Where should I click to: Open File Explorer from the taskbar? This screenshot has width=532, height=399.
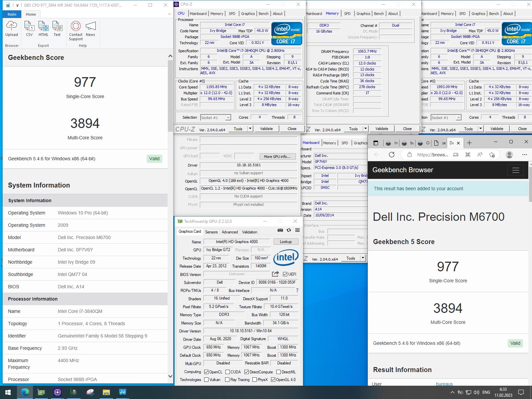pyautogui.click(x=106, y=392)
